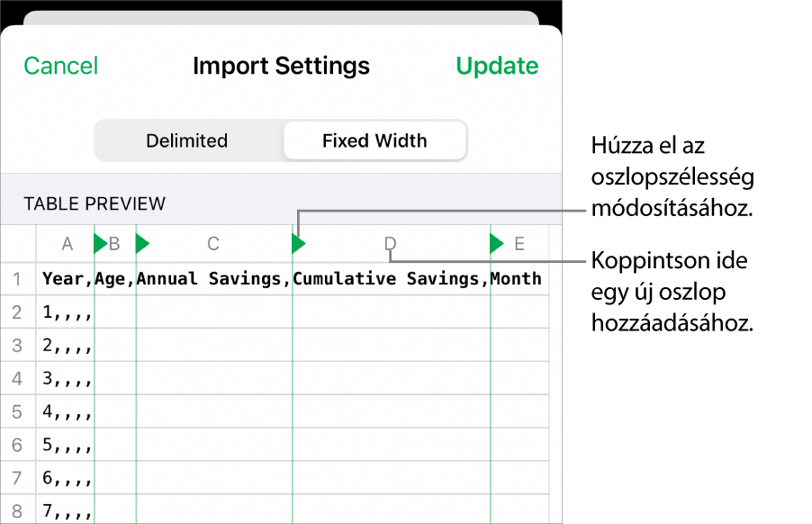This screenshot has width=812, height=524.
Task: Select the Delimited segment
Action: point(187,141)
